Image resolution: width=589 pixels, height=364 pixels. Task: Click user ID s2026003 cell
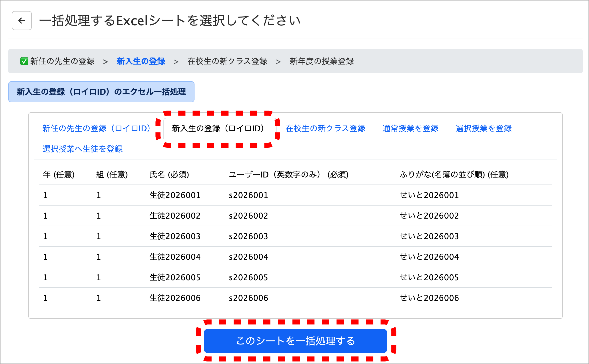click(x=248, y=236)
